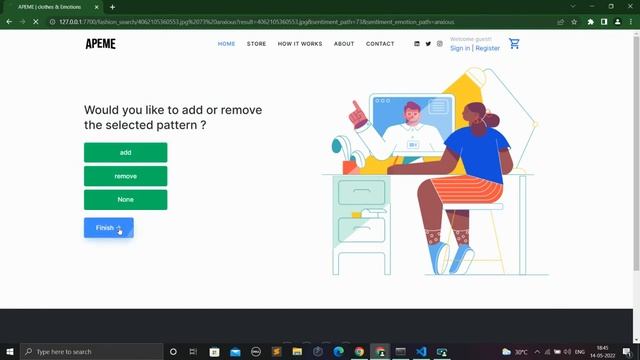Open Dell app on taskbar

(x=256, y=351)
